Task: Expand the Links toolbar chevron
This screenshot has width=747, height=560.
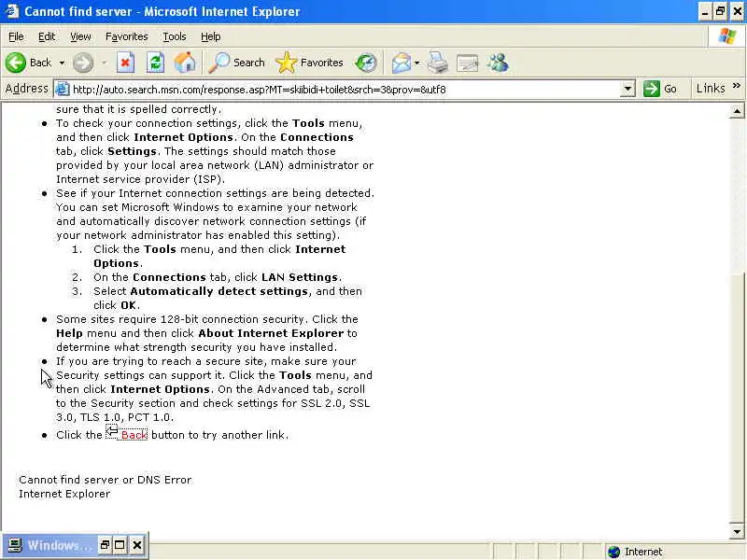Action: (737, 85)
